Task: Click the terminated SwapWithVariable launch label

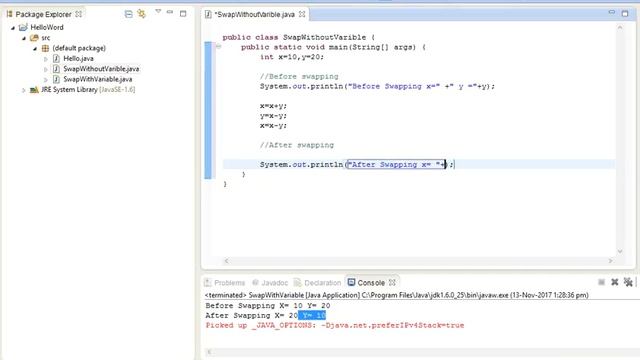Action: coord(397,295)
